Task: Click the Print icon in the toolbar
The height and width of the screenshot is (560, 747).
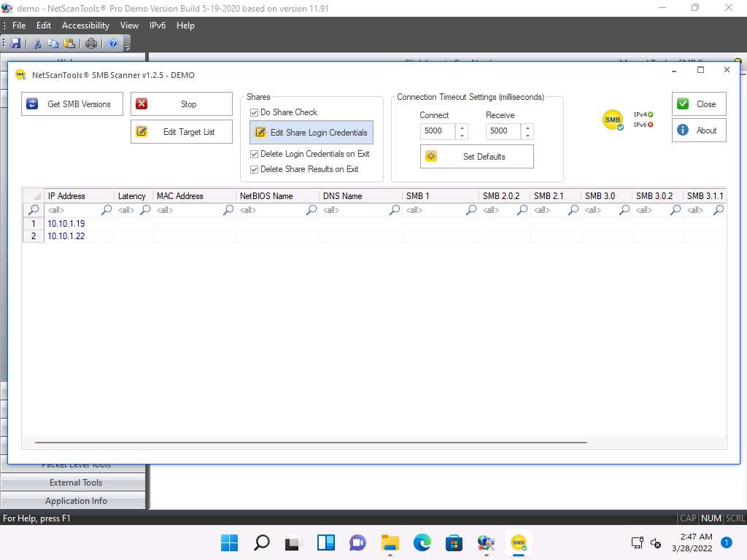Action: (x=91, y=44)
